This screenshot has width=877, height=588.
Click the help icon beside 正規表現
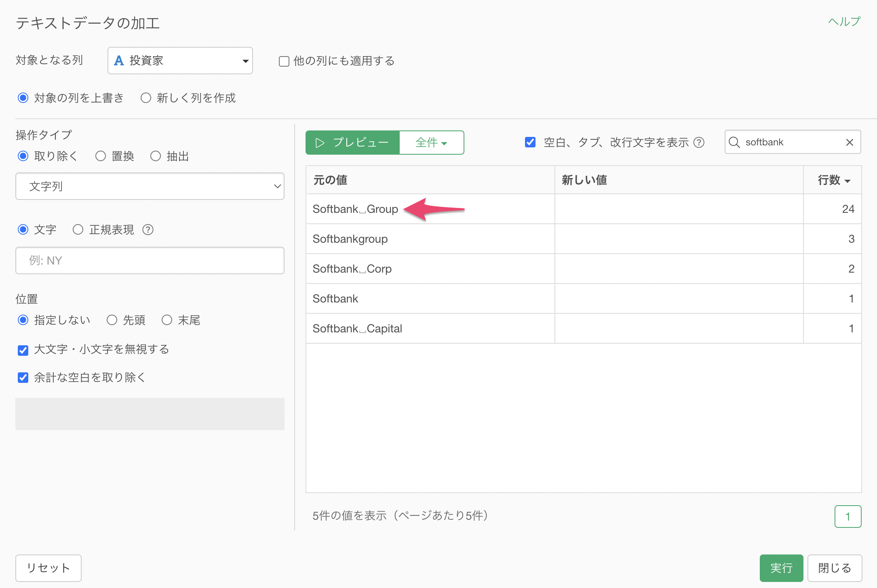[x=148, y=230]
